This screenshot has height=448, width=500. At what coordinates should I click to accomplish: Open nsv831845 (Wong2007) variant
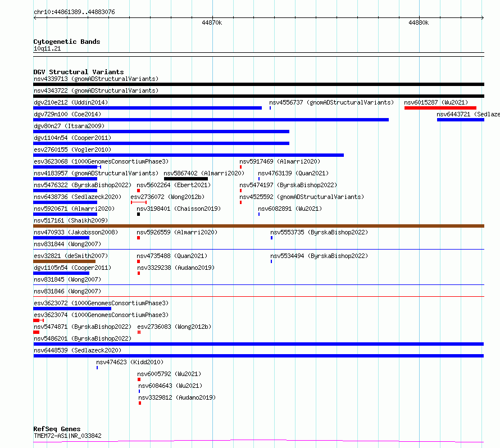point(67,279)
